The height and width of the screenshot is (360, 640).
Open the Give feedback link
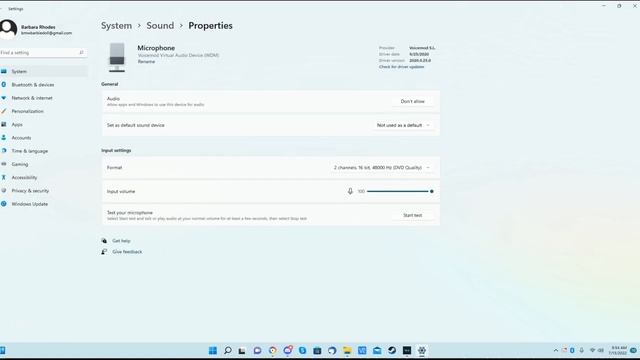pos(127,252)
